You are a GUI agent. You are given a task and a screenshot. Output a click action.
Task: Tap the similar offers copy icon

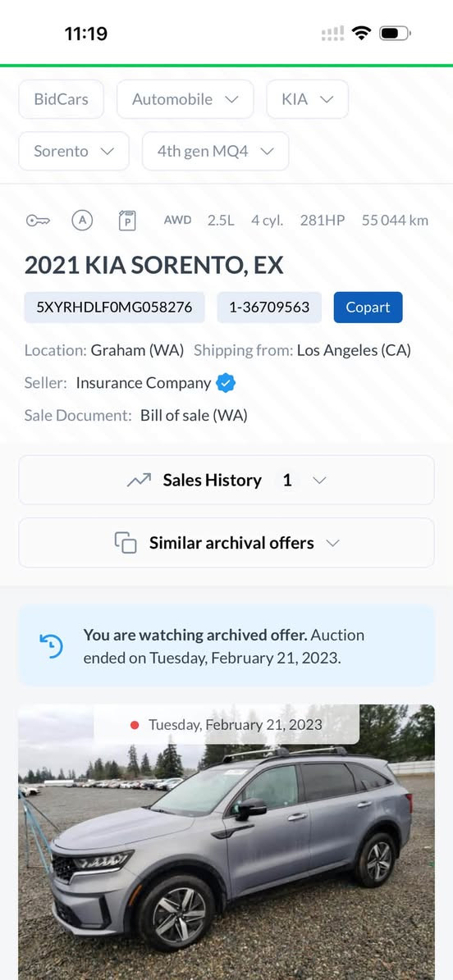(125, 543)
